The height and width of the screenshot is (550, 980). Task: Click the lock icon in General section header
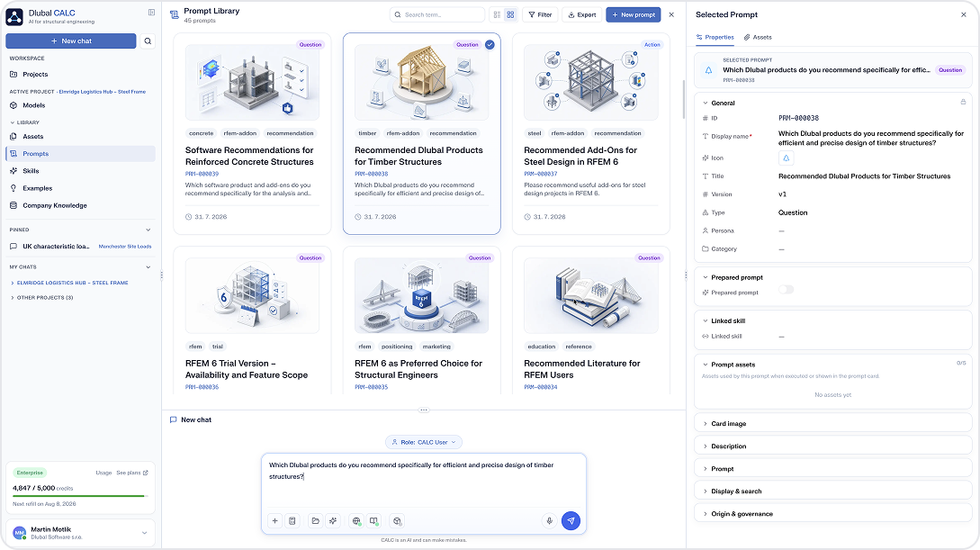click(x=963, y=102)
